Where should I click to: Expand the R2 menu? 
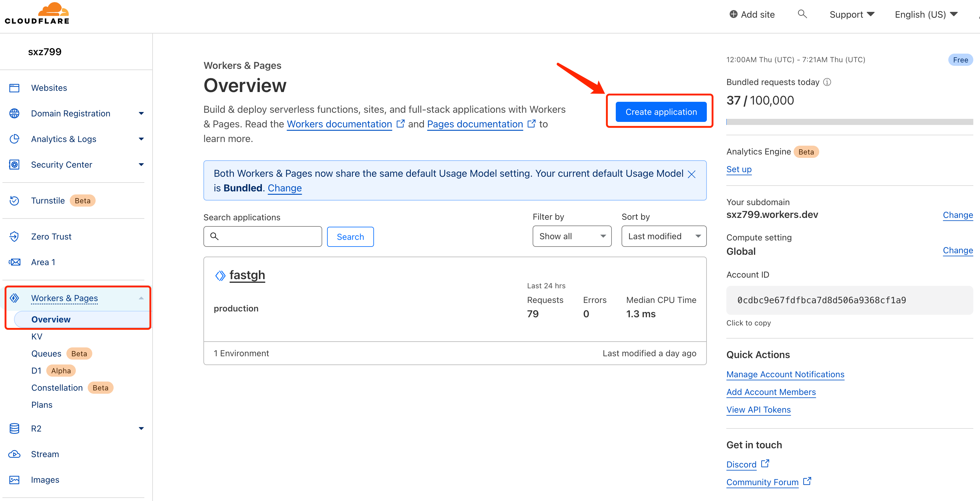click(x=141, y=428)
